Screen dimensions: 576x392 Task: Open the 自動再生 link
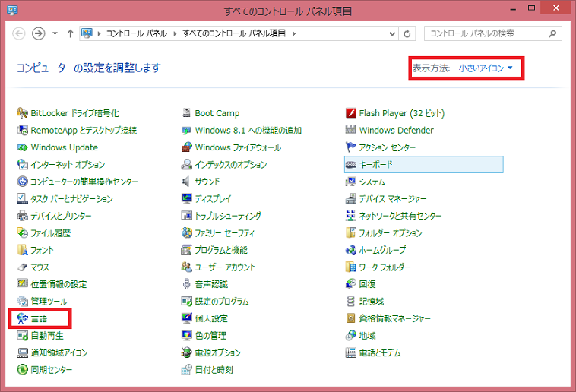(x=47, y=336)
